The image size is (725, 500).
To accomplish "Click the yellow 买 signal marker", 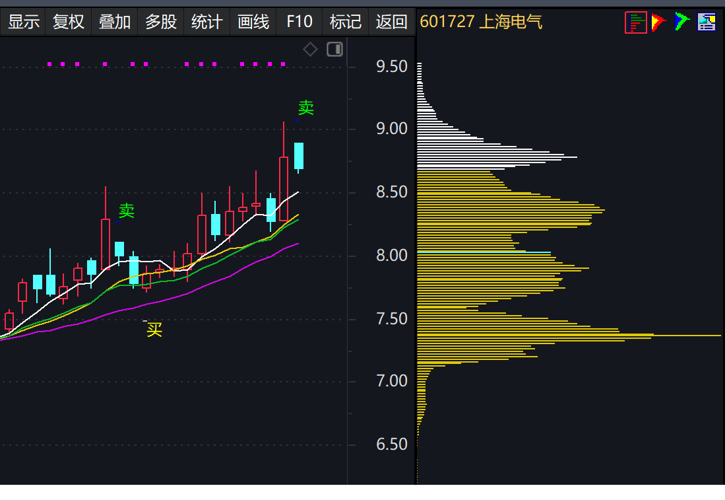I will click(x=154, y=330).
